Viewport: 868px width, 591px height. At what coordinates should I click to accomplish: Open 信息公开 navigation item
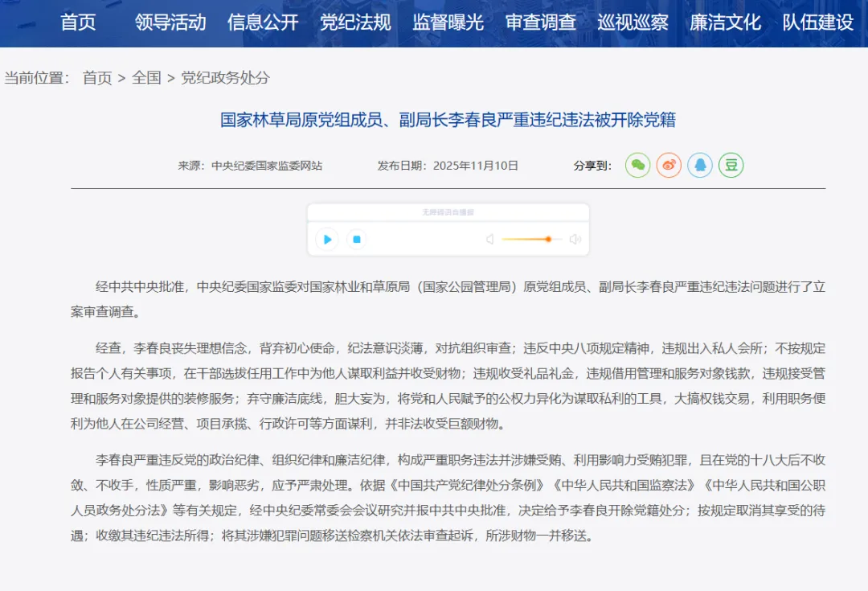pos(263,23)
